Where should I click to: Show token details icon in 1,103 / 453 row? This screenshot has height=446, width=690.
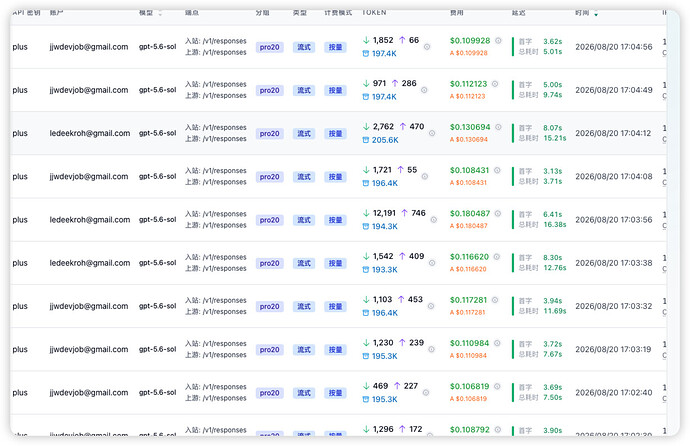point(431,306)
